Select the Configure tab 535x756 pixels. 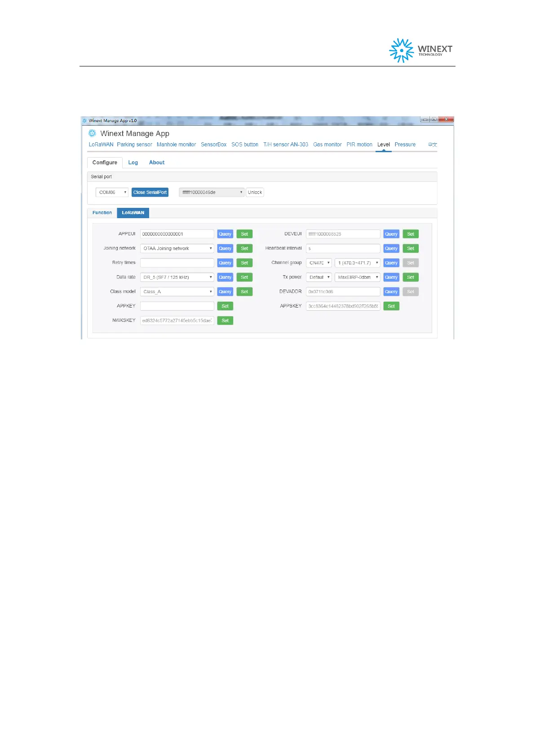click(x=105, y=163)
